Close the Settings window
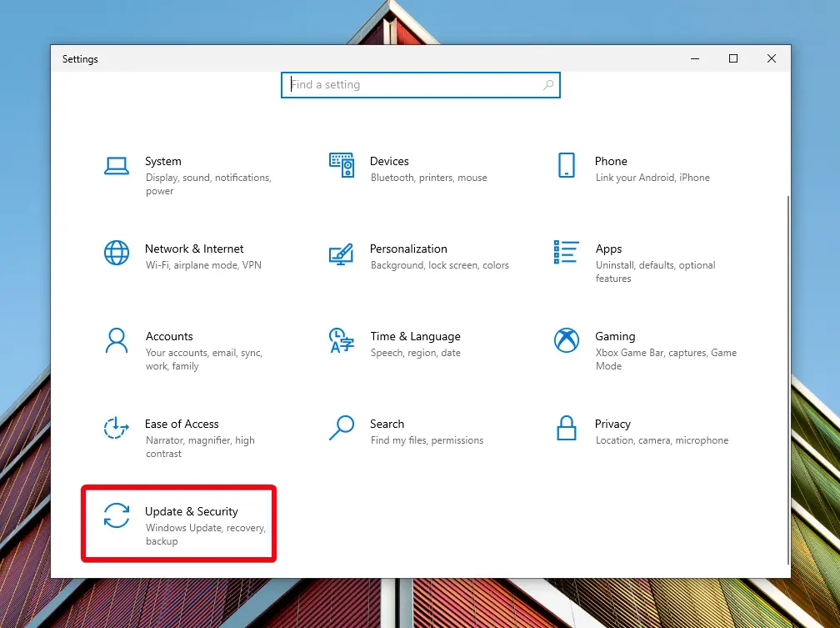Screen dimensions: 840x628 coord(772,58)
